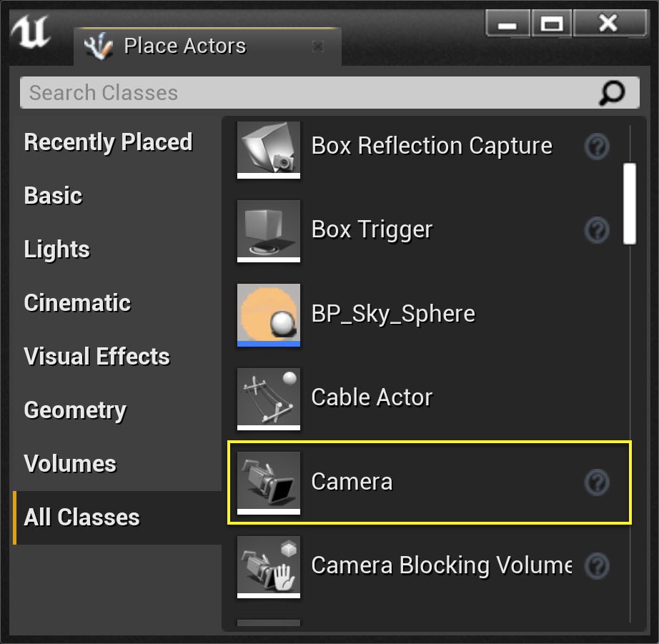Open help for Box Trigger
The height and width of the screenshot is (644, 659).
597,231
